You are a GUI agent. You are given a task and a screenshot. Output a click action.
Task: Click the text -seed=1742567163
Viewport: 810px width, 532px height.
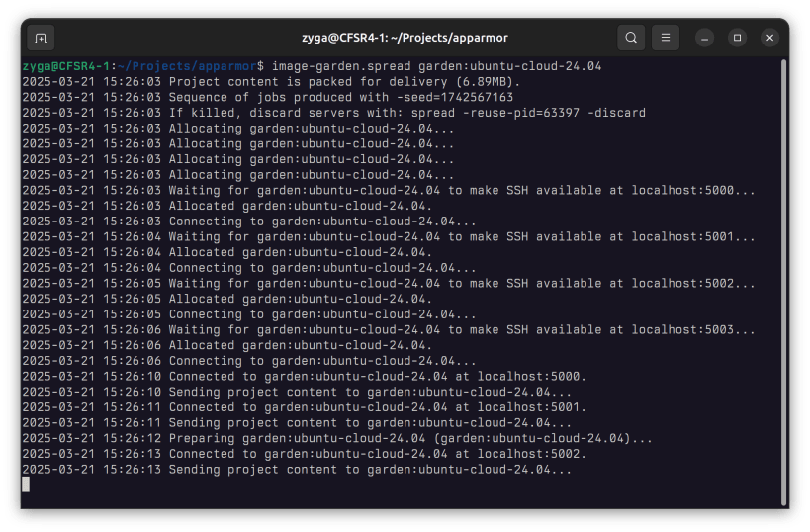455,97
